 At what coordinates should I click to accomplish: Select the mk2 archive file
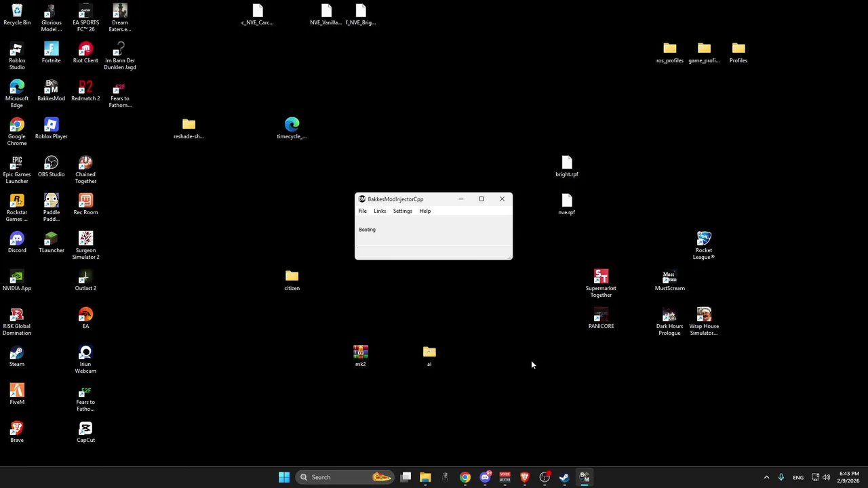click(360, 357)
